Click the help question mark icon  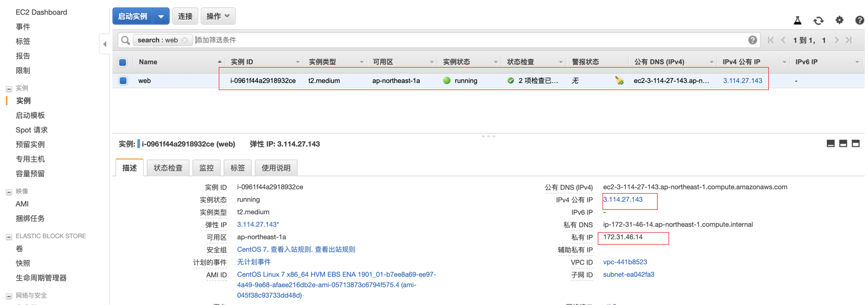[x=859, y=20]
